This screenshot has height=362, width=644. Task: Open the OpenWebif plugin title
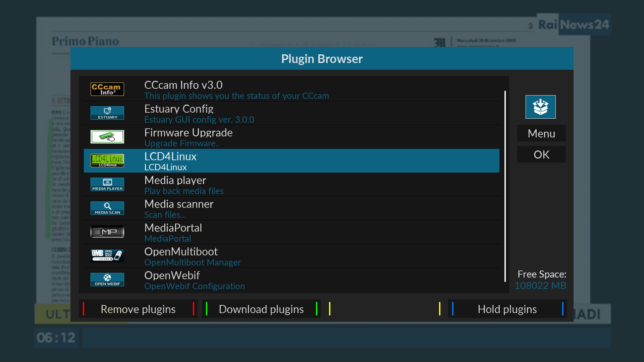(x=172, y=276)
